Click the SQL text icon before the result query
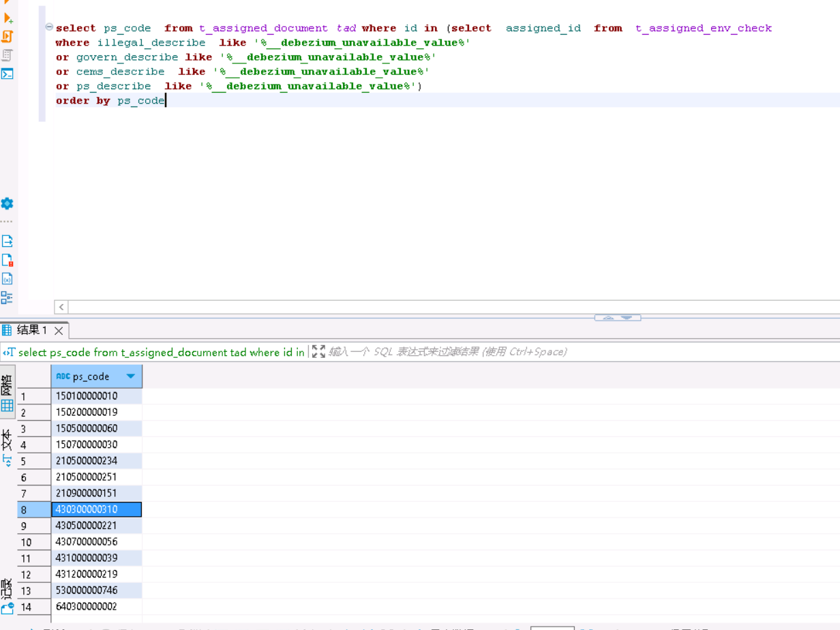The image size is (840, 630). (x=8, y=352)
